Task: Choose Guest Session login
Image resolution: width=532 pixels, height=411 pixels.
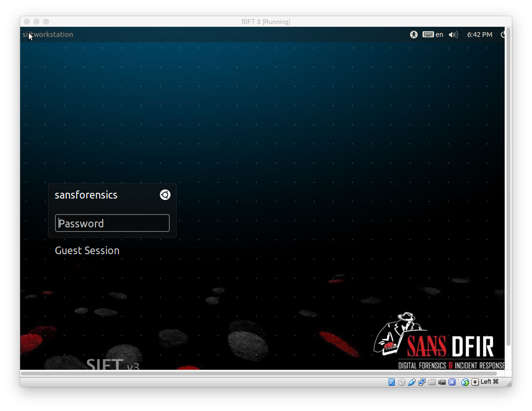Action: tap(87, 250)
